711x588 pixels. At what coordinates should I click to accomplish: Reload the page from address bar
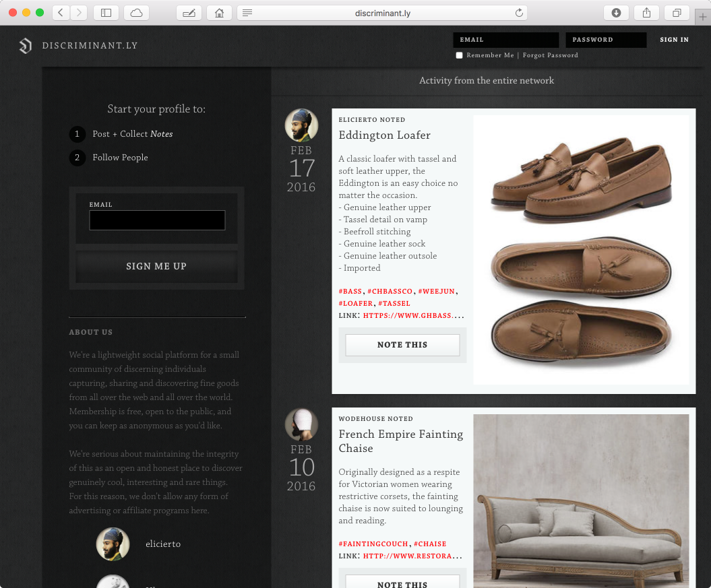pyautogui.click(x=518, y=13)
